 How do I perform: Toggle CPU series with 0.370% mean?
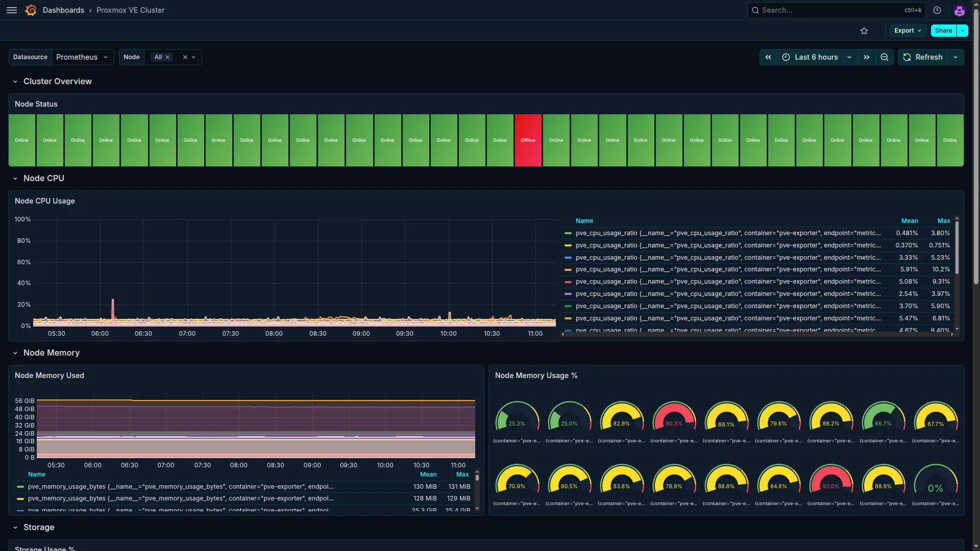(728, 245)
